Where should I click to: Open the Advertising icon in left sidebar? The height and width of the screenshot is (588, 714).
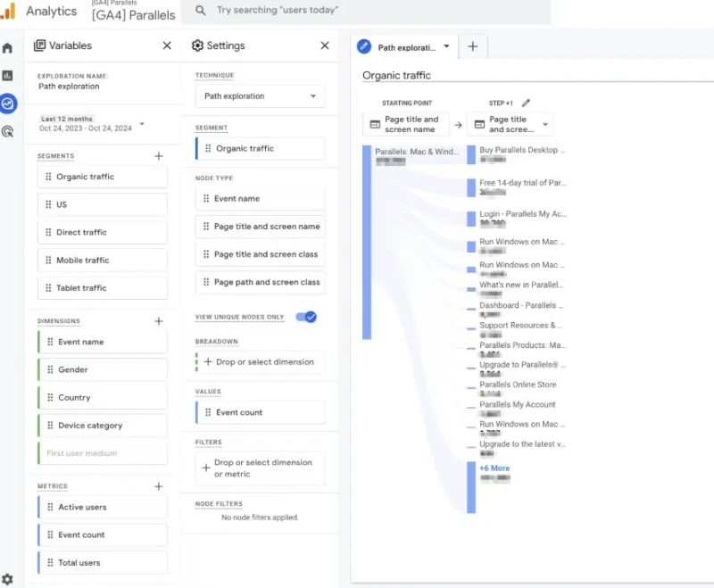[x=7, y=132]
